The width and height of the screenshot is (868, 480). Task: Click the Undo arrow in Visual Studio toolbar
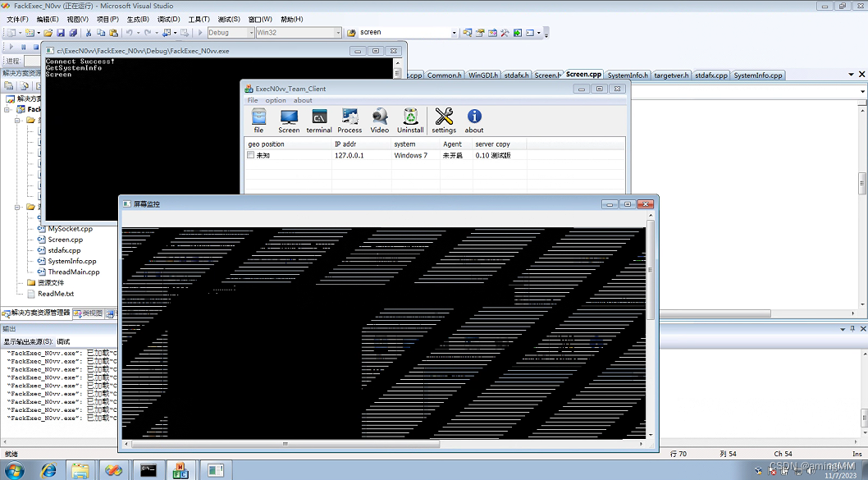(129, 33)
